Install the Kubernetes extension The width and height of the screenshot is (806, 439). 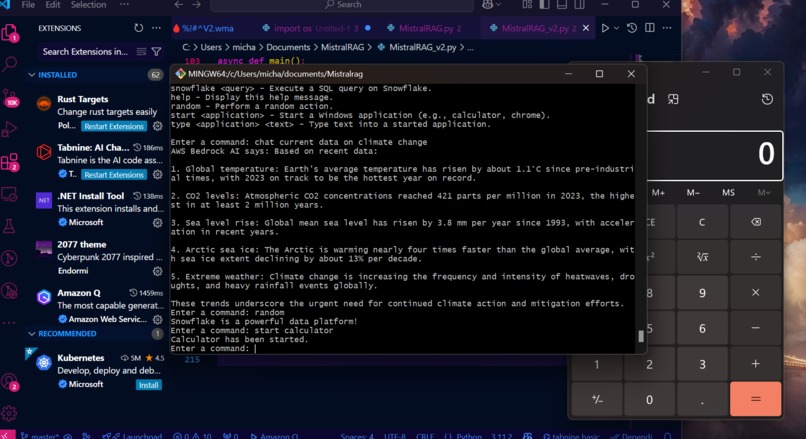(x=149, y=385)
